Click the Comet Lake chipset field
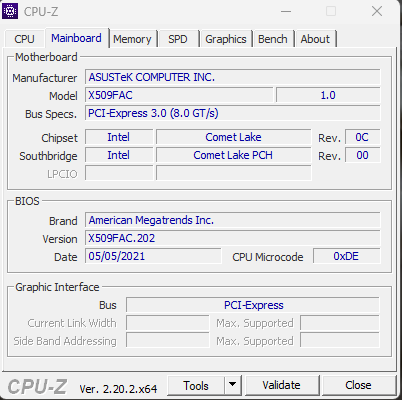402x400 pixels. point(234,137)
